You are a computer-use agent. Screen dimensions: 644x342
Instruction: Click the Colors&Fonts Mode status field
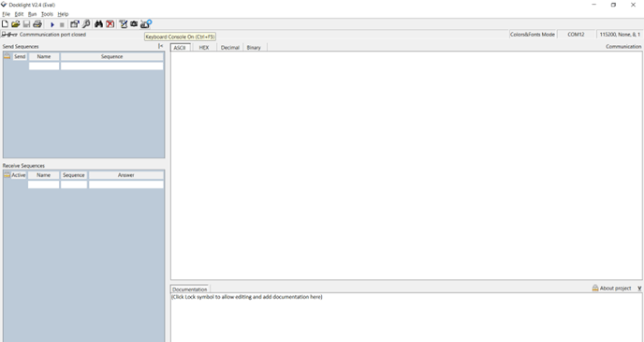click(533, 35)
